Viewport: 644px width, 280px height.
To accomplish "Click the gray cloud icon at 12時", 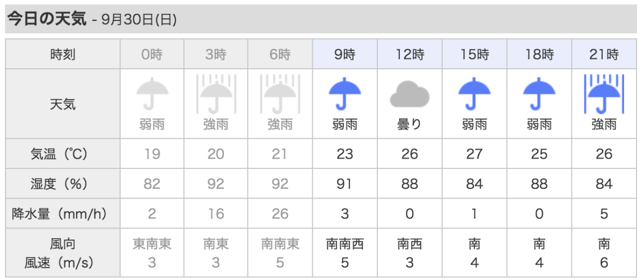I will click(409, 94).
